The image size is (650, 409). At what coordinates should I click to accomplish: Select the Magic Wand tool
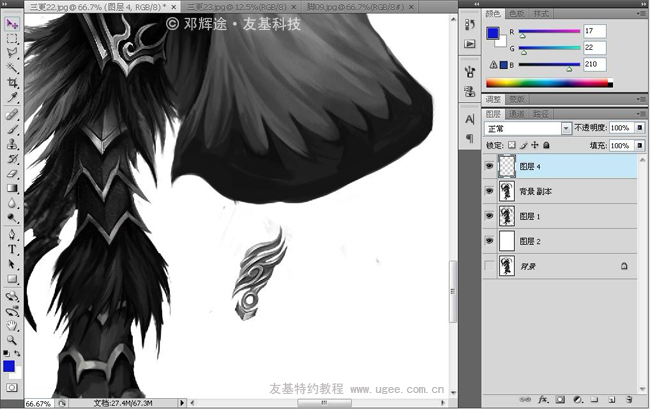12,67
